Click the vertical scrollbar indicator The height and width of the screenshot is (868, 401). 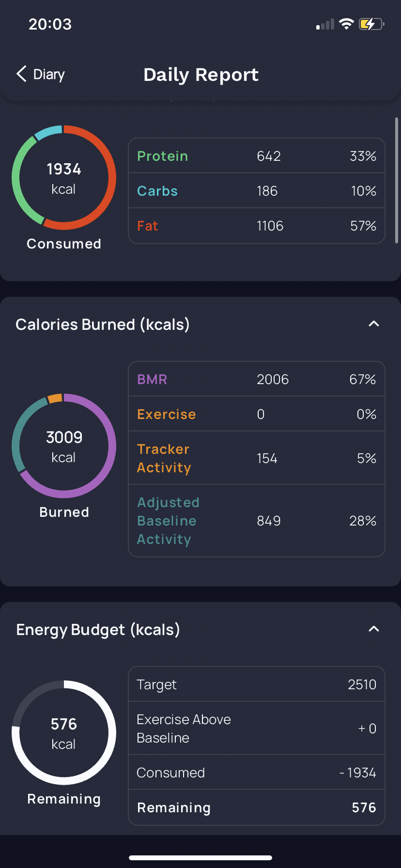[397, 180]
